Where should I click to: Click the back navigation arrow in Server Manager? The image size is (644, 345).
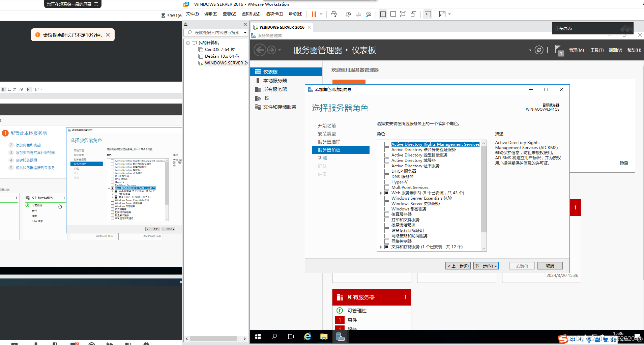click(x=260, y=50)
